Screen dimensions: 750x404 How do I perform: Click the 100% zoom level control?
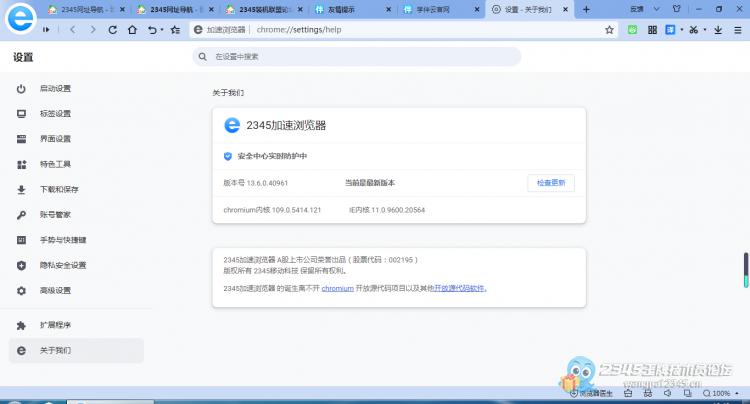point(717,393)
